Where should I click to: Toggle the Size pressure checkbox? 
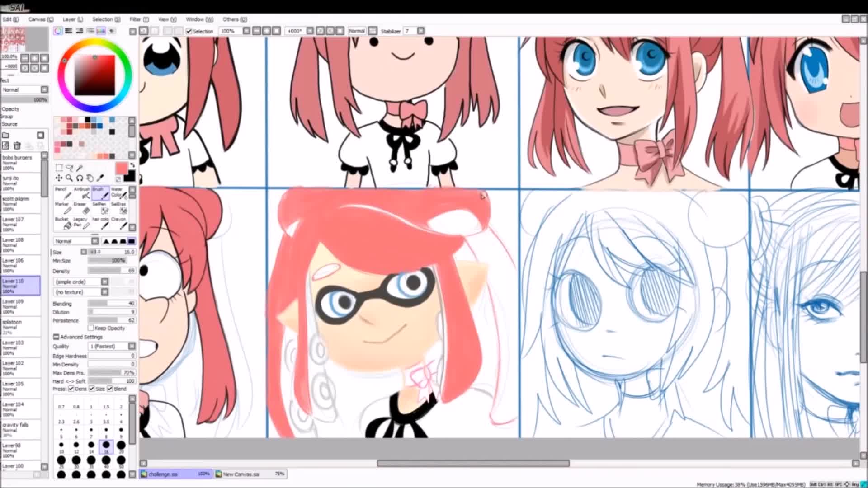coord(92,389)
